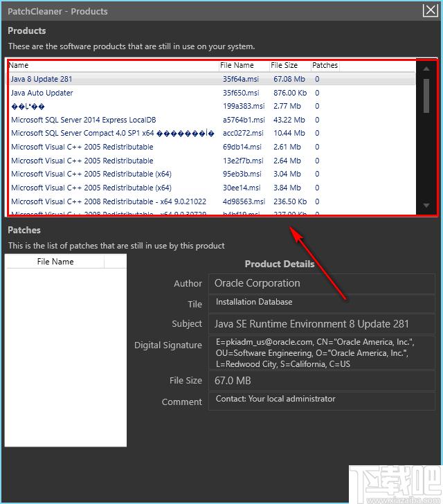Viewport: 443px width, 504px height.
Task: Click the File Size field 67.0 MB
Action: (322, 381)
